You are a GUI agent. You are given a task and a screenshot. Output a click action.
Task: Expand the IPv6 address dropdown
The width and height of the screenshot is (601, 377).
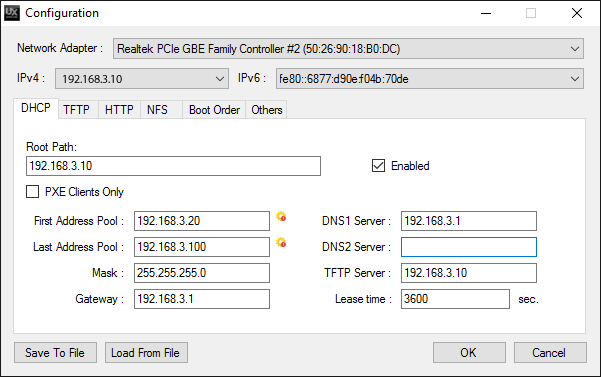tap(430, 79)
